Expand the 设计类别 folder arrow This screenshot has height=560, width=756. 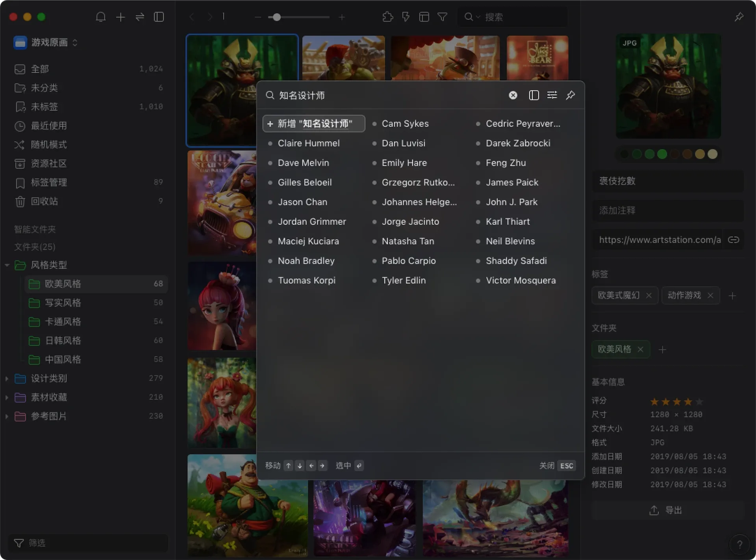click(7, 378)
